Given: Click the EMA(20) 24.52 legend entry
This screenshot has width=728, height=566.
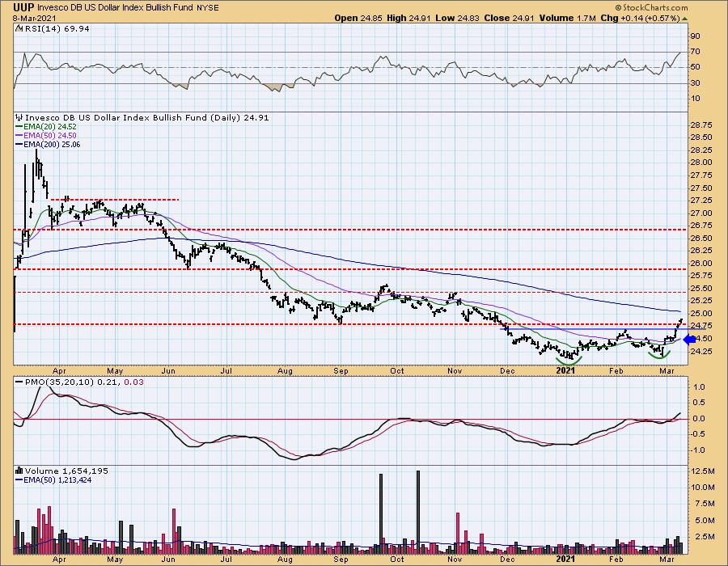Looking at the screenshot, I should click(x=46, y=127).
